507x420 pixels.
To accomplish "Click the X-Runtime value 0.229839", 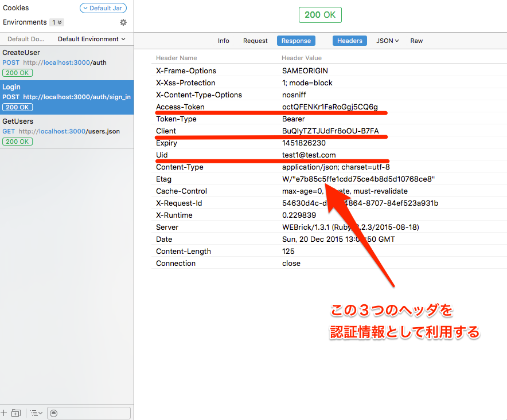I will click(x=299, y=215).
